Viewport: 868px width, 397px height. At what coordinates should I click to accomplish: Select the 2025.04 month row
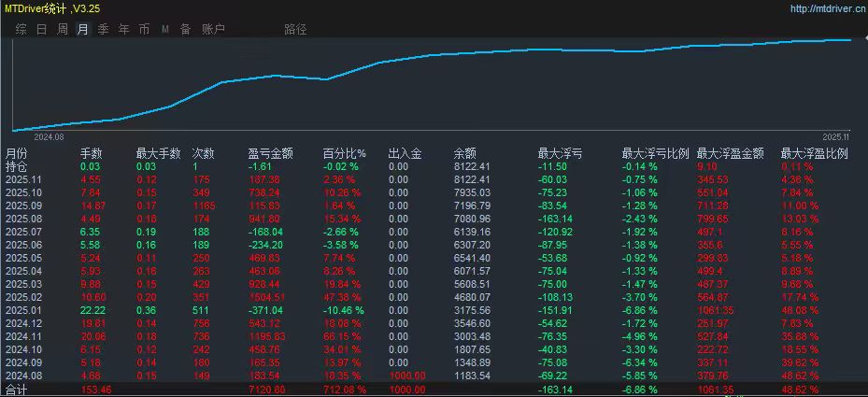click(x=434, y=271)
